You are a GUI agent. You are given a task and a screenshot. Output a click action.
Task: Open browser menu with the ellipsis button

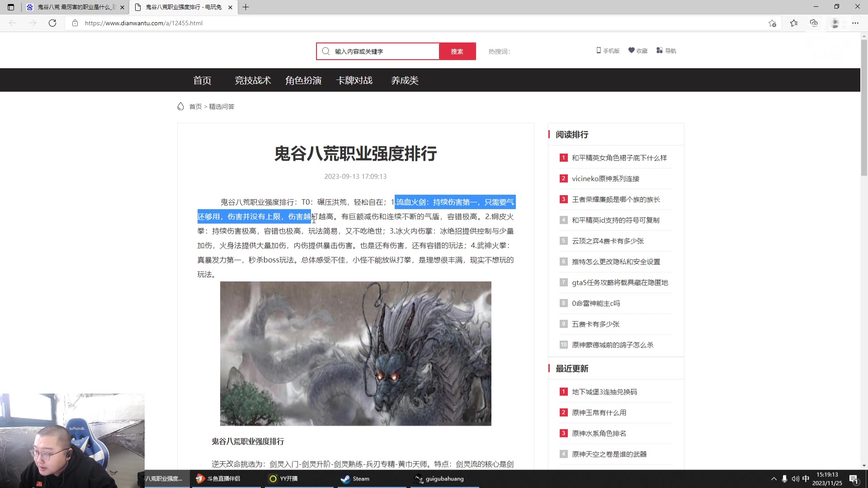click(855, 23)
